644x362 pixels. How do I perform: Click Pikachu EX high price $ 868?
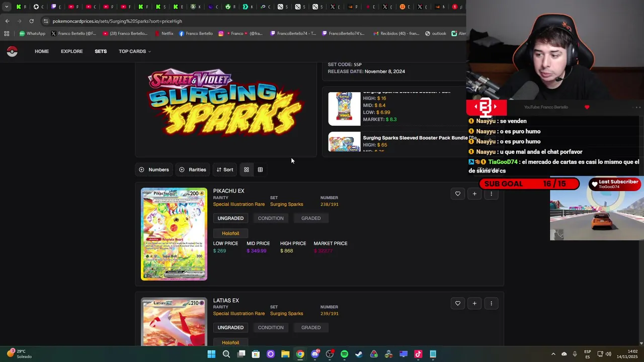click(286, 251)
